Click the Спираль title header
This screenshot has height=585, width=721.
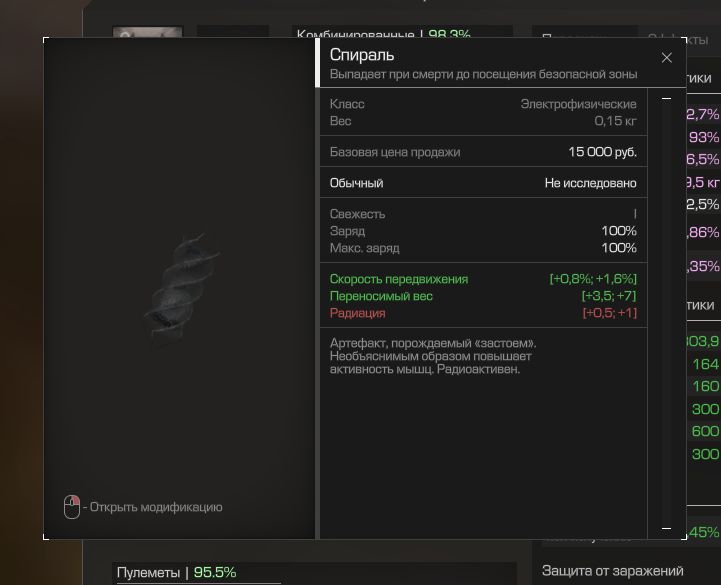point(362,55)
